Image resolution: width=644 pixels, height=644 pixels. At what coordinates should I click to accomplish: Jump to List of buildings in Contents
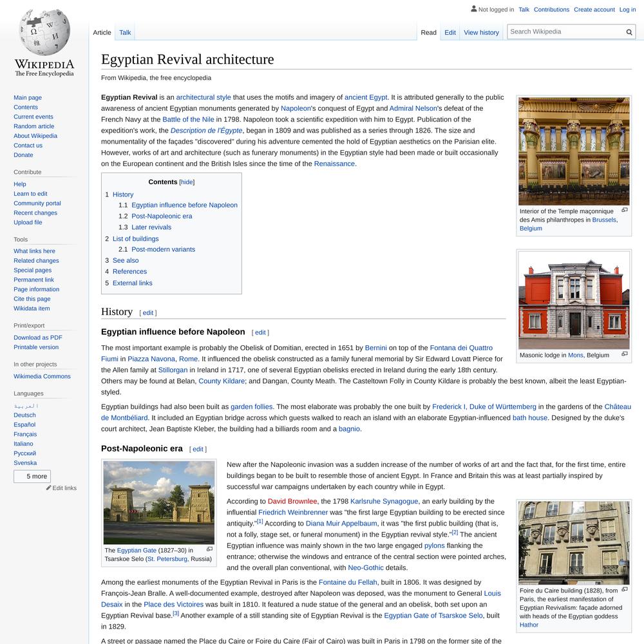(x=135, y=239)
